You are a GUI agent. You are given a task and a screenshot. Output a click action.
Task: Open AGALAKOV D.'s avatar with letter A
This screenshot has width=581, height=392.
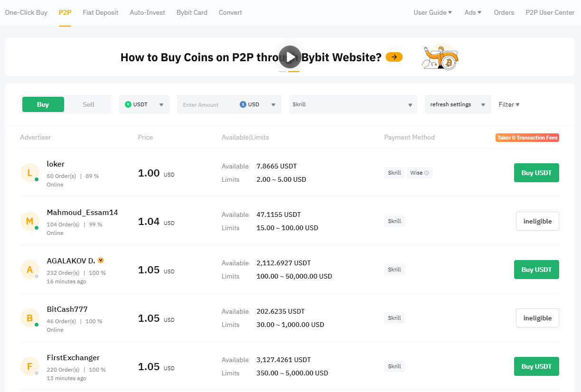[x=29, y=270]
